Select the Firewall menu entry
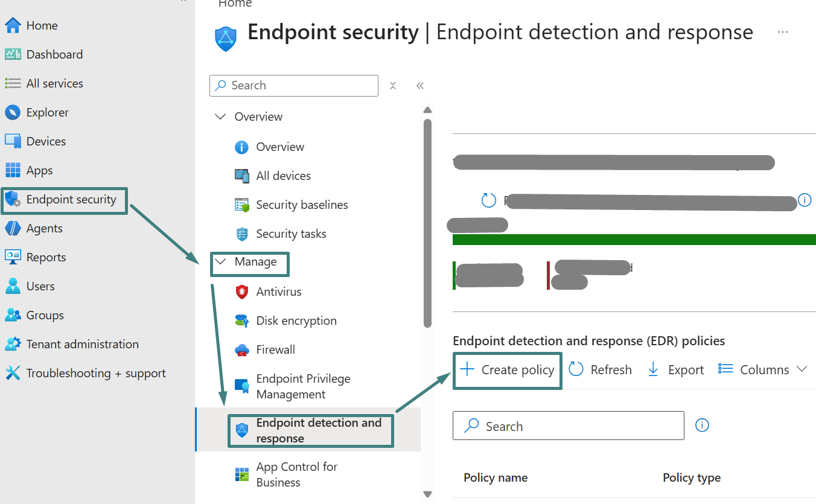Screen dimensions: 816x504 pyautogui.click(x=275, y=350)
